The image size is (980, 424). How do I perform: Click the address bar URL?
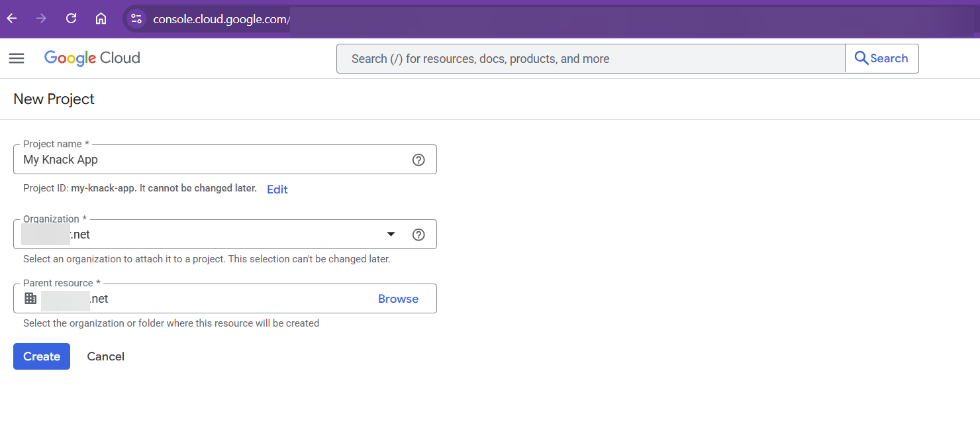point(221,19)
